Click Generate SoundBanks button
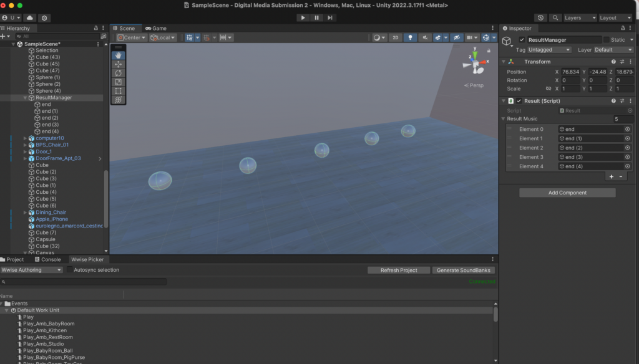The height and width of the screenshot is (364, 639). point(464,270)
